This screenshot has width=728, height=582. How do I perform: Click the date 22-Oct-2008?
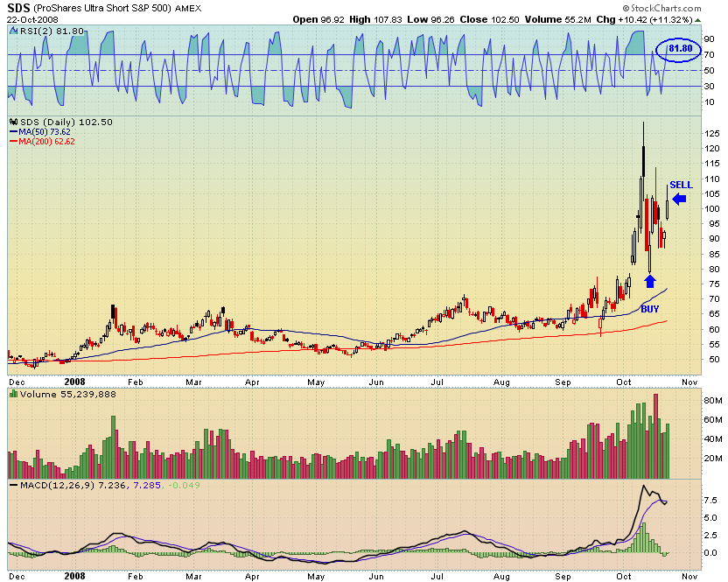(32, 19)
